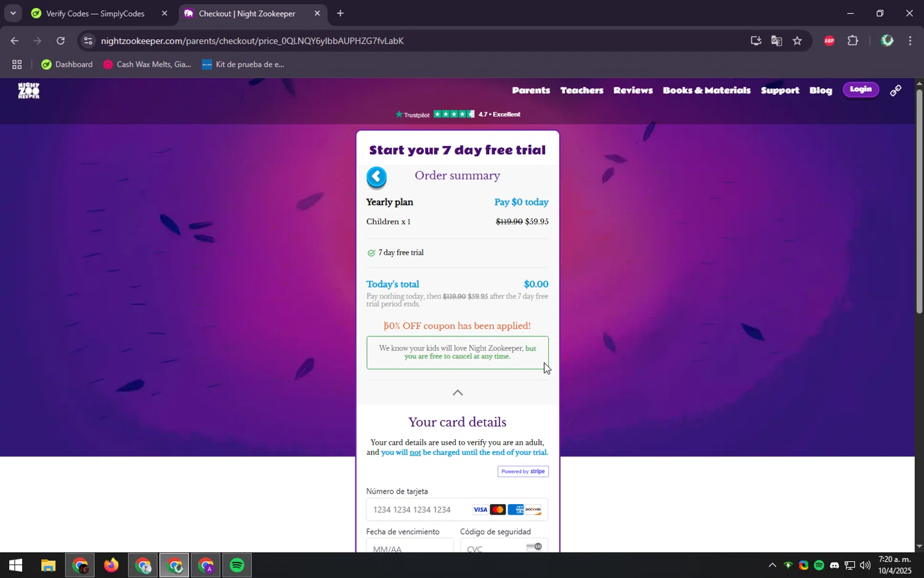Close the Checkout Night Zookeeper tab
This screenshot has width=924, height=578.
point(317,14)
